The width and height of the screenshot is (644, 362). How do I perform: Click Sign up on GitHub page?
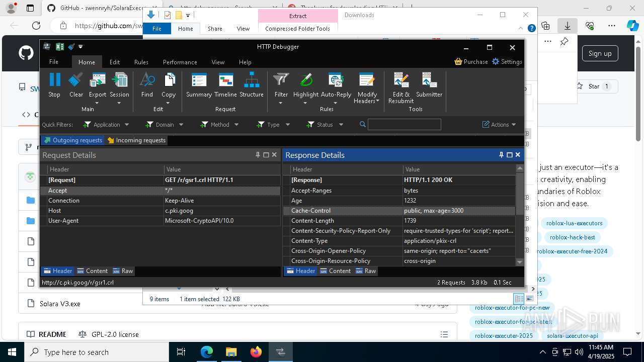600,53
